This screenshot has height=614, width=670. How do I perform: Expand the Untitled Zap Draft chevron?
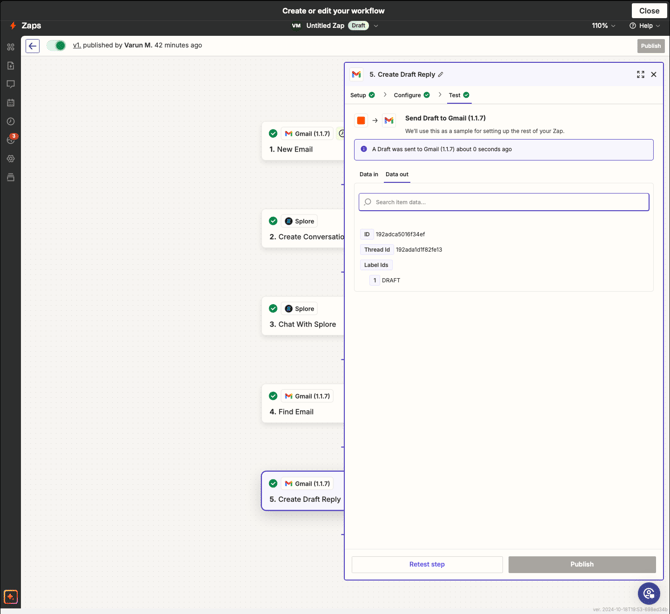click(376, 26)
